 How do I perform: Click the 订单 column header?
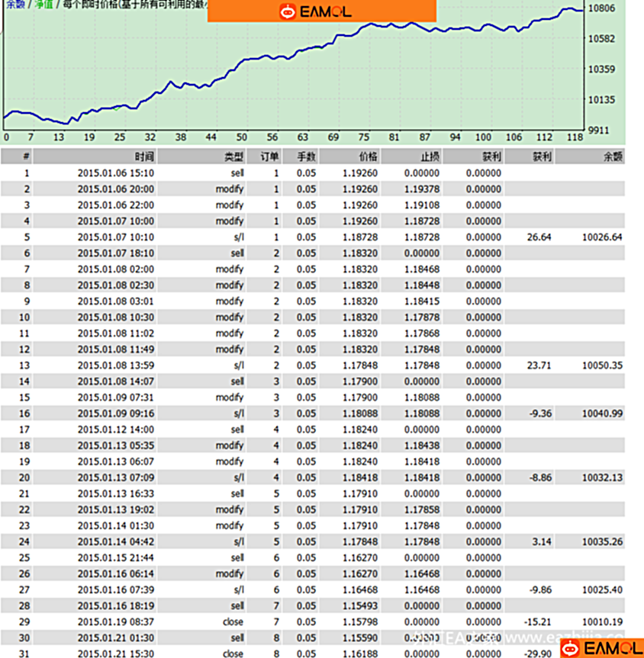tap(269, 156)
